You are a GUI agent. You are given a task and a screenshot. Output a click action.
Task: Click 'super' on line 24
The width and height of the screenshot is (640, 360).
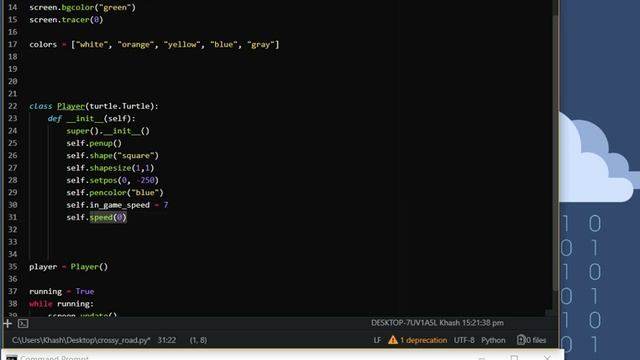coord(78,131)
